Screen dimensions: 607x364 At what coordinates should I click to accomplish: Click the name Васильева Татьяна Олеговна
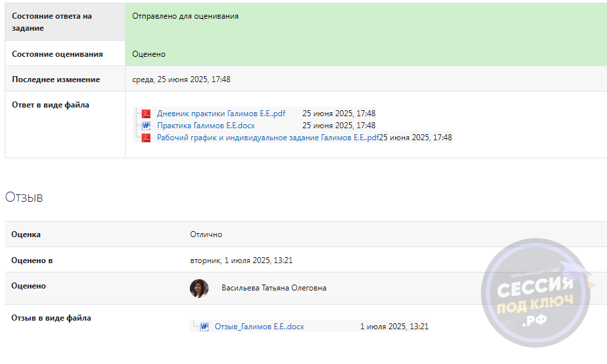[x=274, y=288]
